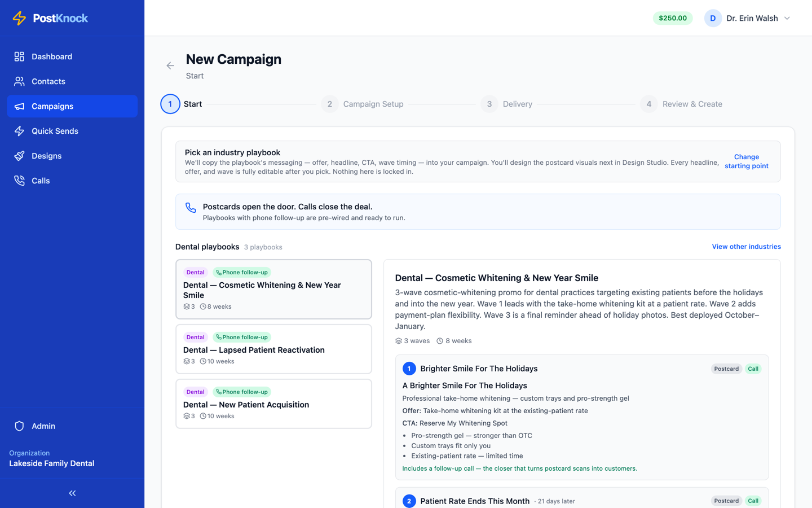Navigate to Quick Sends
Viewport: 812px width, 508px height.
click(72, 131)
